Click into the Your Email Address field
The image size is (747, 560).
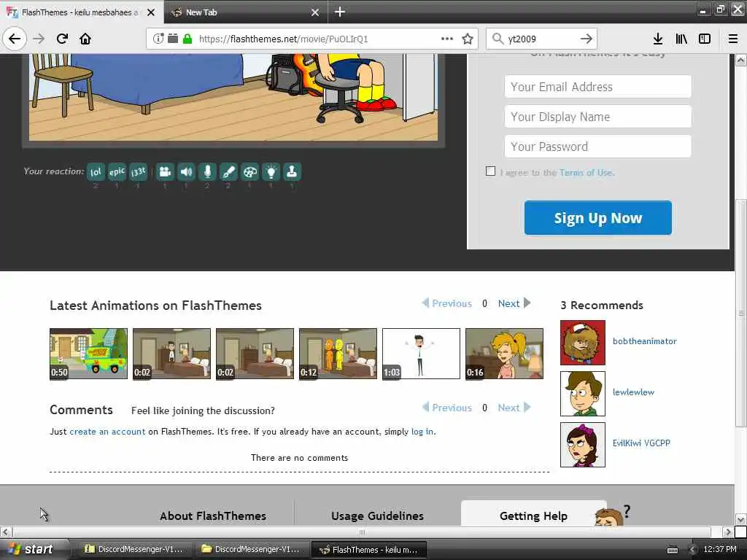[598, 87]
